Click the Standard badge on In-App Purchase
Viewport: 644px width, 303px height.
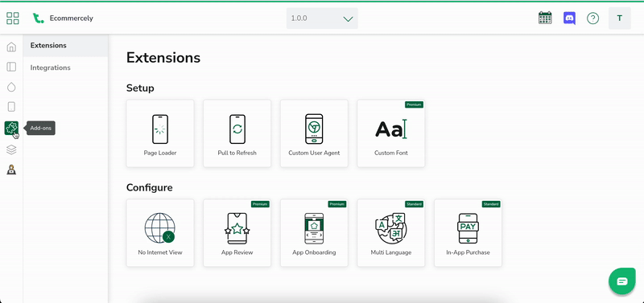click(x=491, y=204)
